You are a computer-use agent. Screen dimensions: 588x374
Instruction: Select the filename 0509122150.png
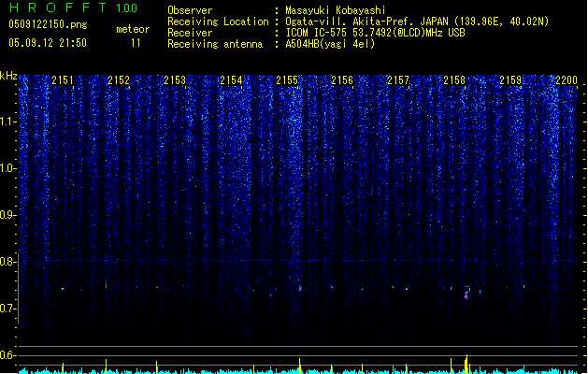(48, 24)
